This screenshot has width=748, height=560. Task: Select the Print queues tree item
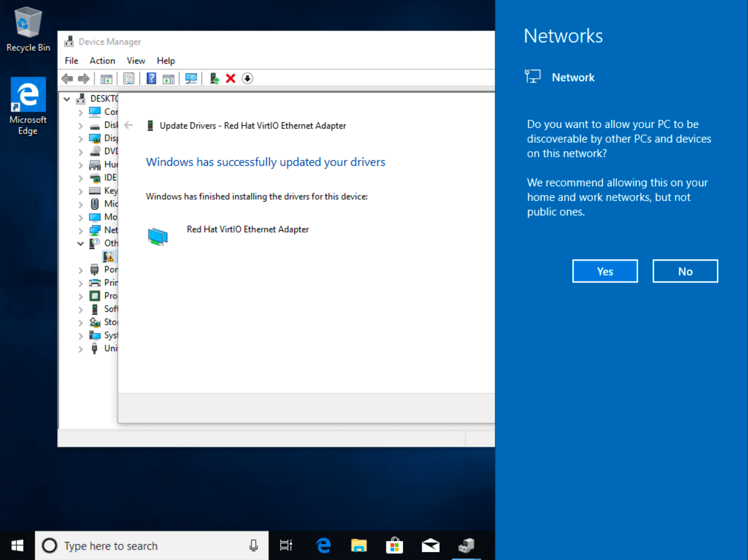(103, 283)
